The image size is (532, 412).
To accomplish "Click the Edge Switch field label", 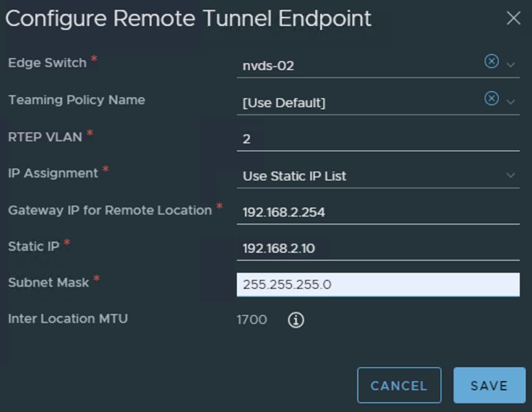I will (47, 63).
